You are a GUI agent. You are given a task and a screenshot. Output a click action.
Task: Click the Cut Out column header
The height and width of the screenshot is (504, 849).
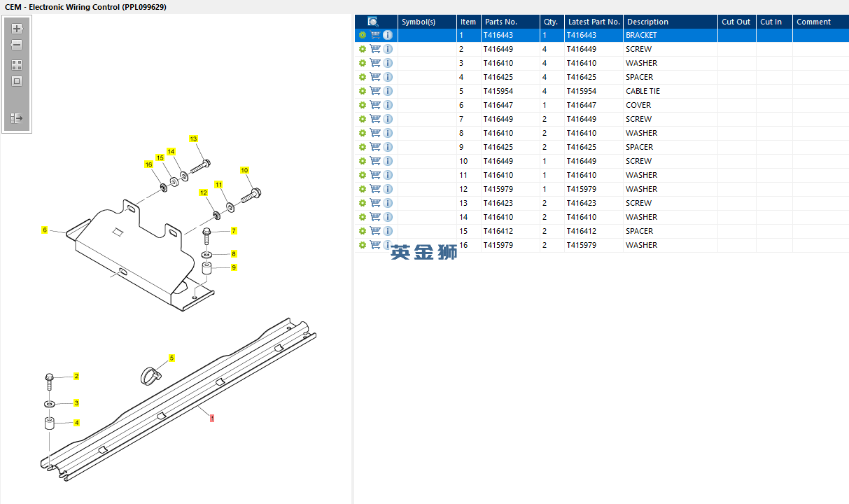click(x=737, y=22)
